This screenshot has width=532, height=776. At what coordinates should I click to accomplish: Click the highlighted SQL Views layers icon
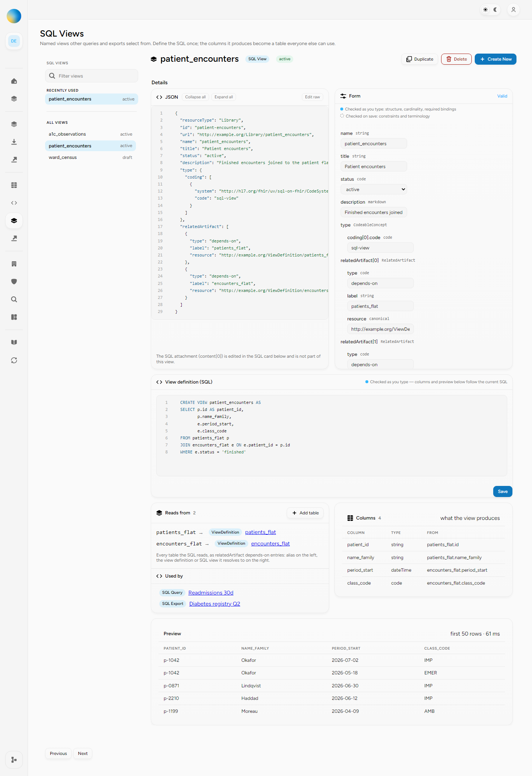tap(14, 221)
